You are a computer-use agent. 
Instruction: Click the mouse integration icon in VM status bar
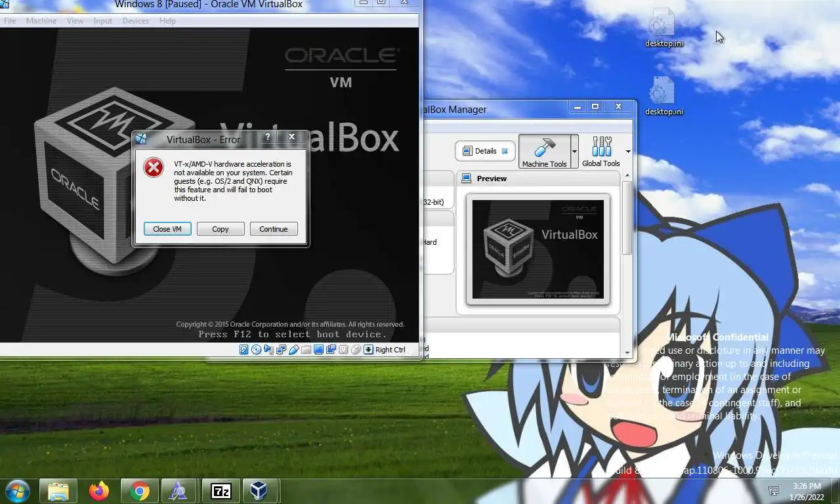(356, 350)
